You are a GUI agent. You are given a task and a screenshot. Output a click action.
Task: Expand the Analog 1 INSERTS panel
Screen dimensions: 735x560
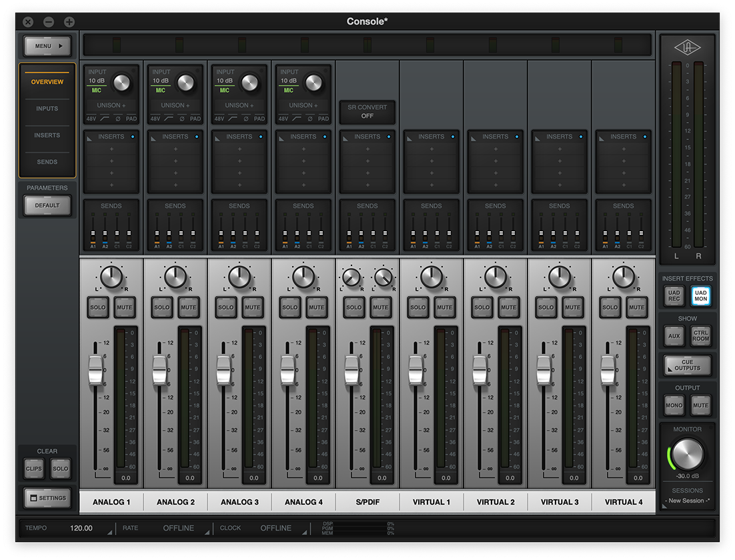click(89, 138)
